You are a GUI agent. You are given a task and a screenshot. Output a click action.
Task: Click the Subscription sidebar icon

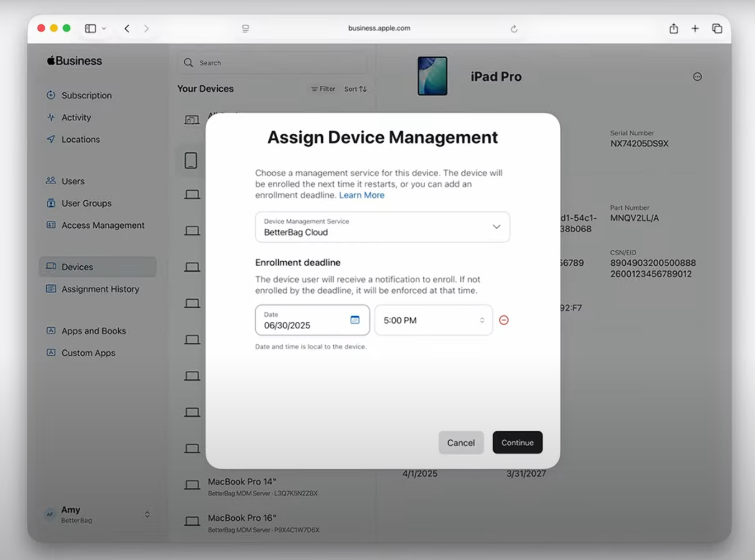click(x=51, y=95)
